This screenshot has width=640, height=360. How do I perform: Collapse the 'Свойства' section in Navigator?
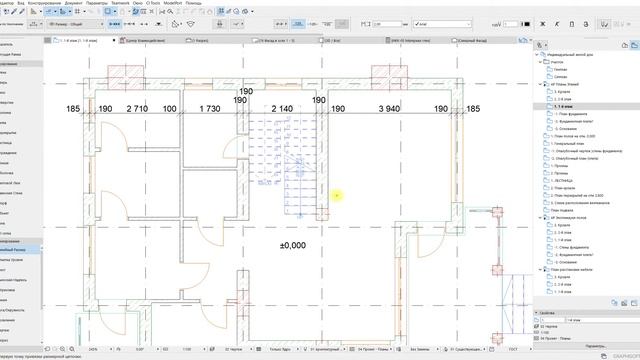[536, 313]
